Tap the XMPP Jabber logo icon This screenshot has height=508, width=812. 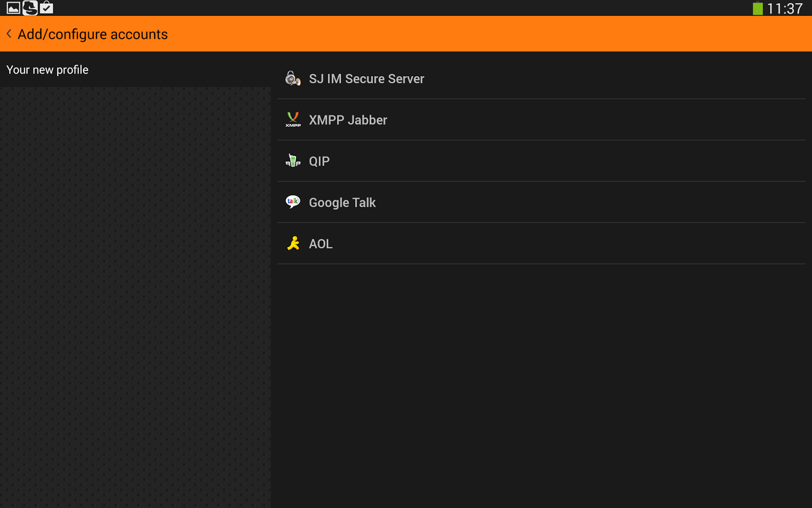tap(293, 120)
